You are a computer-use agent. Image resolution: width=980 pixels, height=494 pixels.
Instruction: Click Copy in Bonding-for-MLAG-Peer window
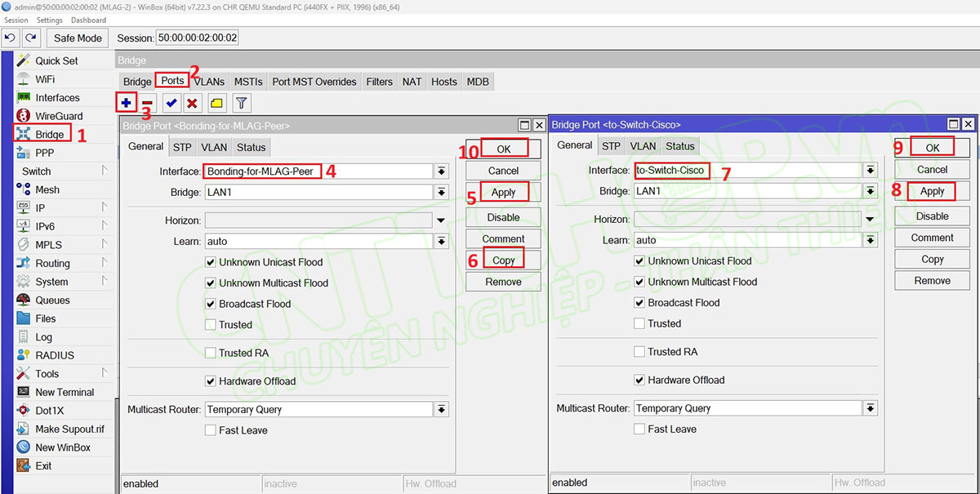pos(503,260)
